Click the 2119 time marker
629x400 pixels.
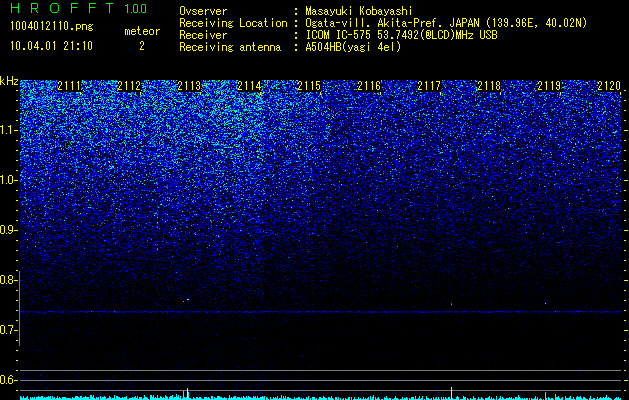(549, 86)
